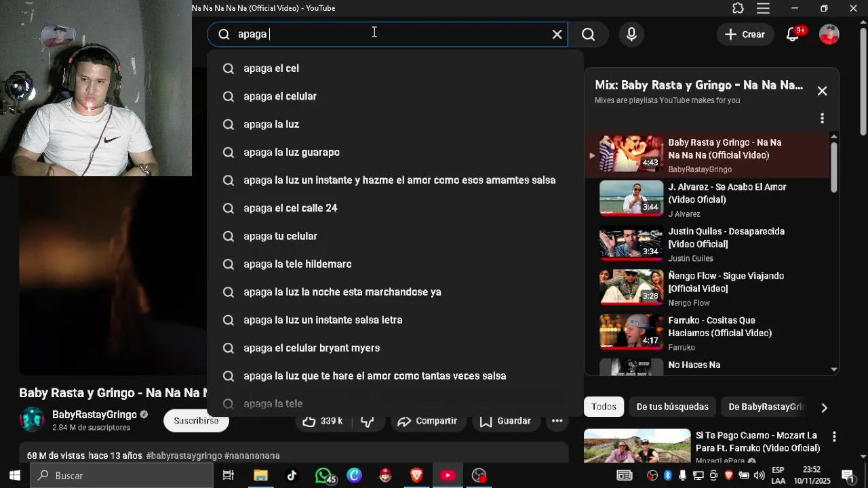Open WhatsApp from the taskbar
The image size is (868, 488).
[x=323, y=475]
